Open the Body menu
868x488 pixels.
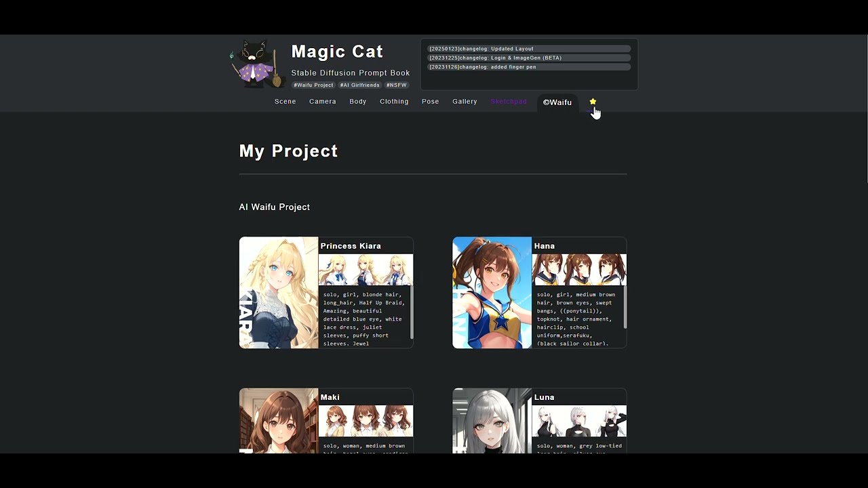tap(358, 102)
